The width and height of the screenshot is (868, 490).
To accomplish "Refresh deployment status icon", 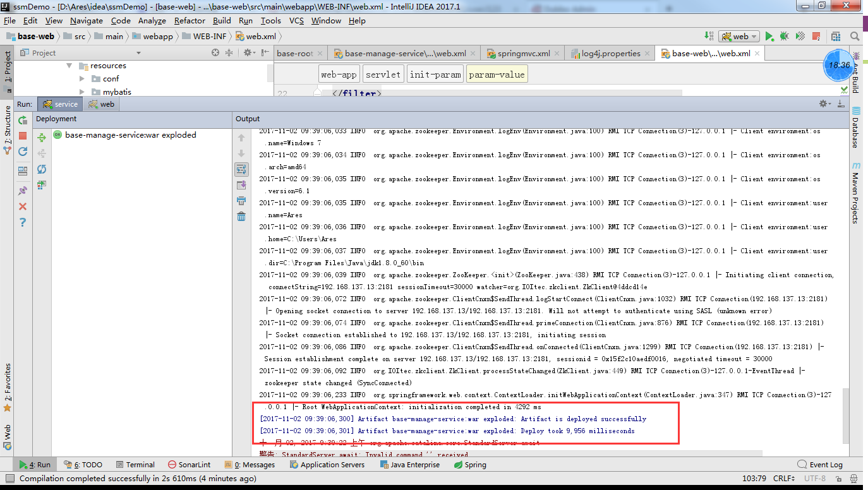I will pos(42,169).
